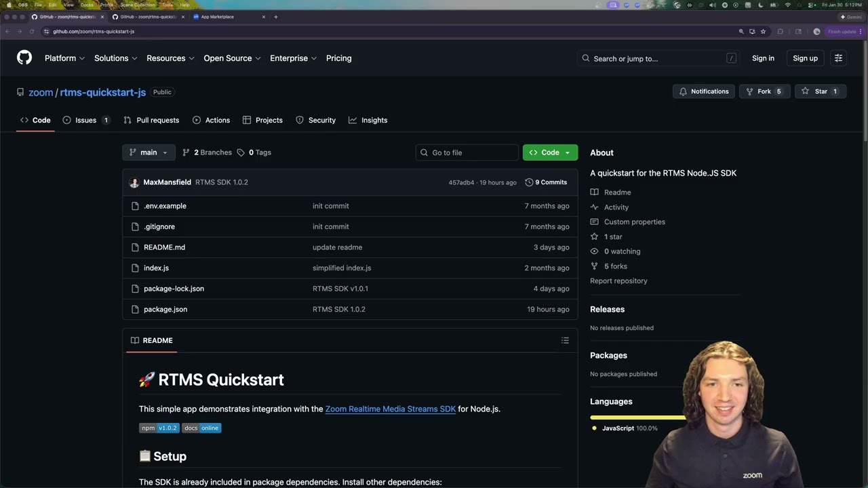View the 5 forks link

click(x=608, y=266)
